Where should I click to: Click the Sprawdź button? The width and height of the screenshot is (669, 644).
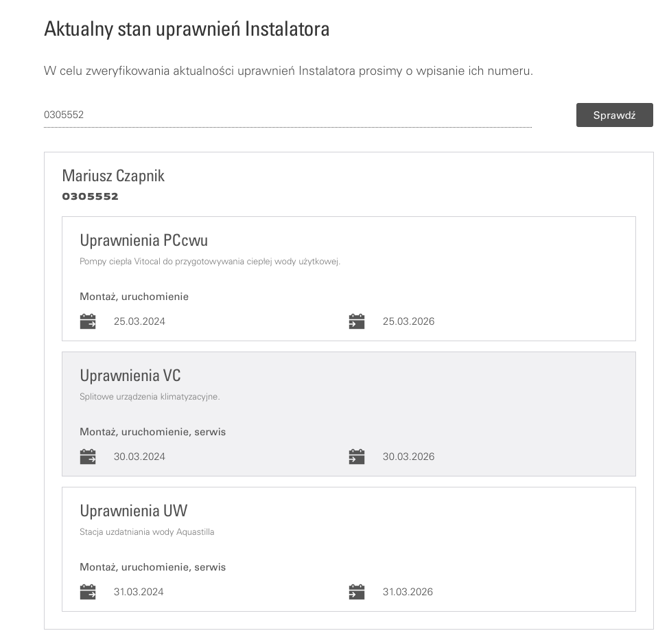coord(614,115)
